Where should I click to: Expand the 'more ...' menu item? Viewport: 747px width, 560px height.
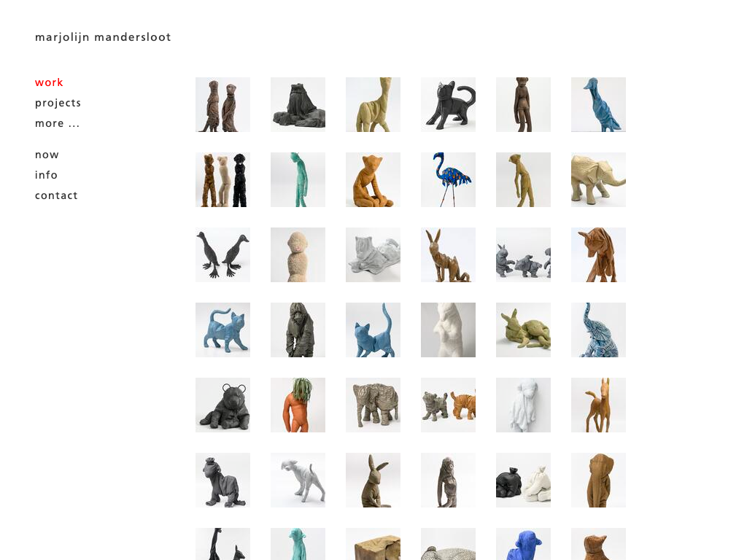(x=57, y=123)
